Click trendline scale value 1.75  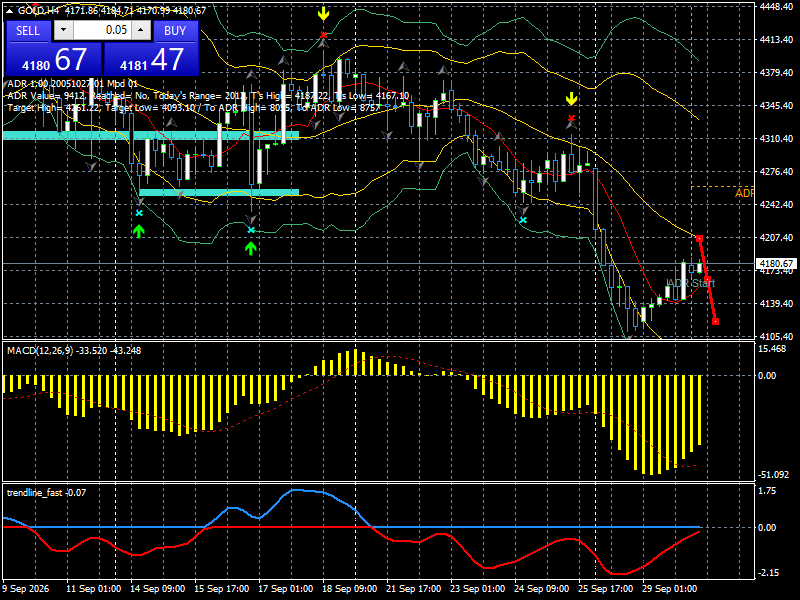pos(767,491)
